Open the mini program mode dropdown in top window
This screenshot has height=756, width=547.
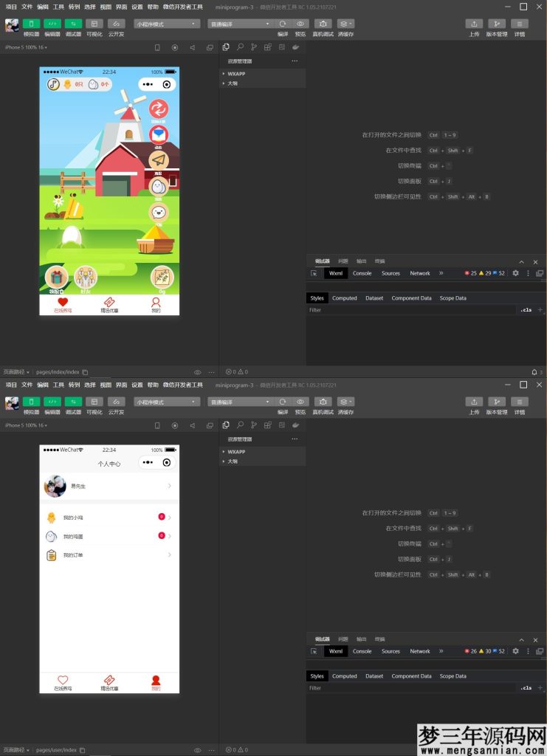[x=167, y=24]
